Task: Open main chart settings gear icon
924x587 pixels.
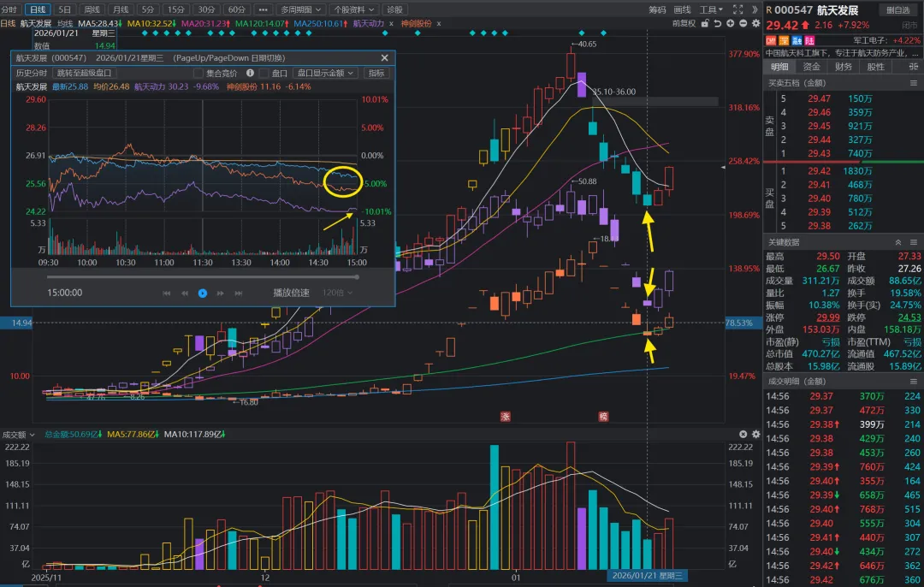Action: (756, 24)
